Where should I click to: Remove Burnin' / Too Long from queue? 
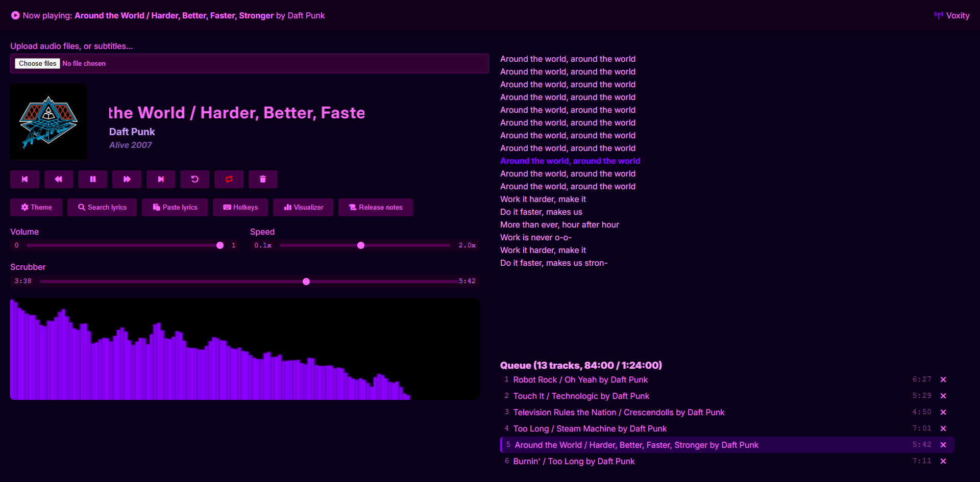pos(943,461)
